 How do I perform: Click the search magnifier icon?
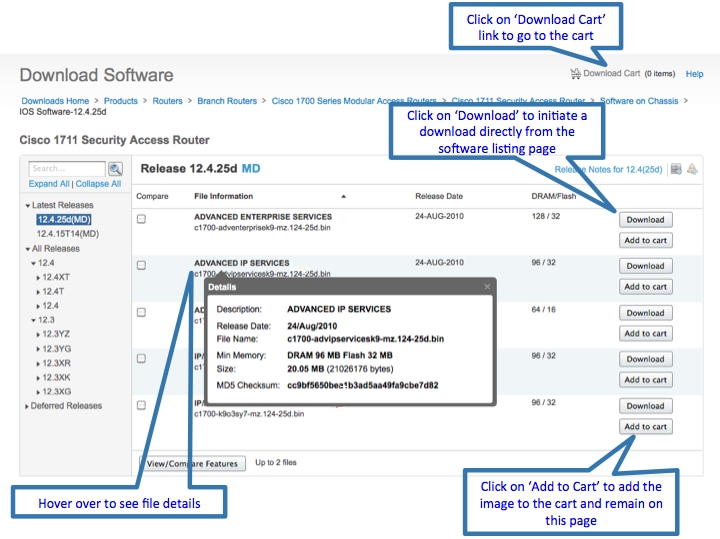point(115,169)
